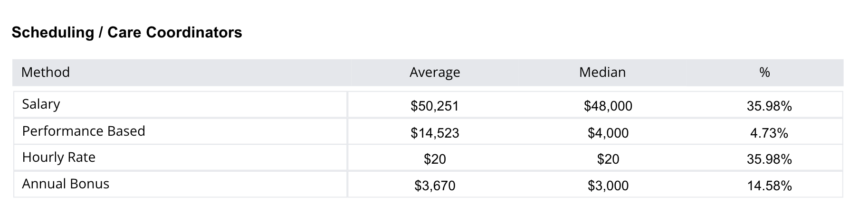Viewport: 868px width, 223px height.
Task: Select the Annual Bonus row label
Action: click(x=66, y=184)
